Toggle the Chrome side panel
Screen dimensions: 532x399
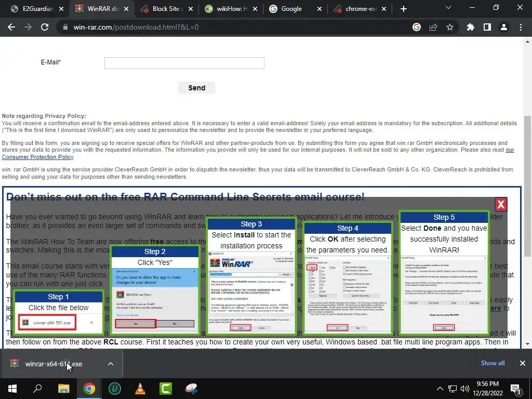coord(487,27)
